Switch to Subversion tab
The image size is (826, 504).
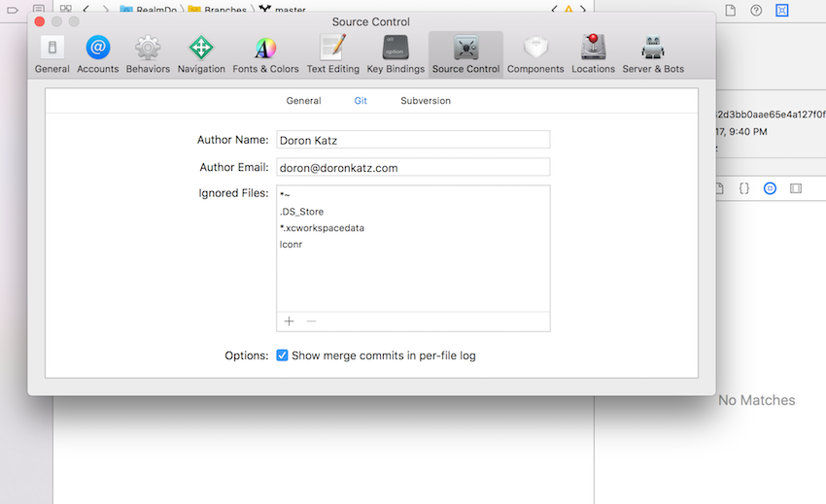426,101
